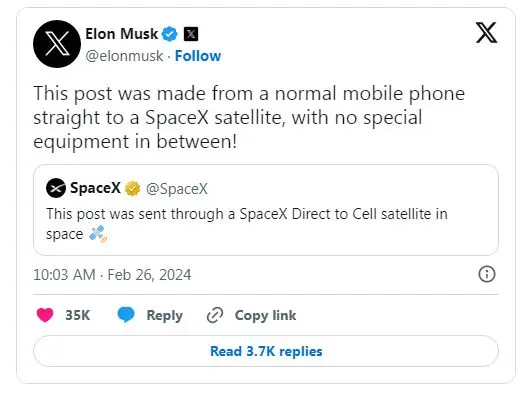531x397 pixels.
Task: Open the @elonmusk handle
Action: pyautogui.click(x=124, y=56)
